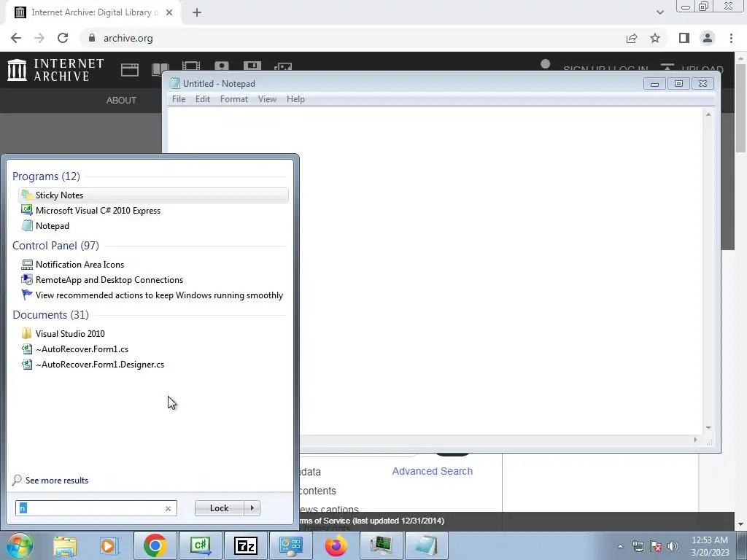Click See more results
747x560 pixels.
(x=50, y=480)
